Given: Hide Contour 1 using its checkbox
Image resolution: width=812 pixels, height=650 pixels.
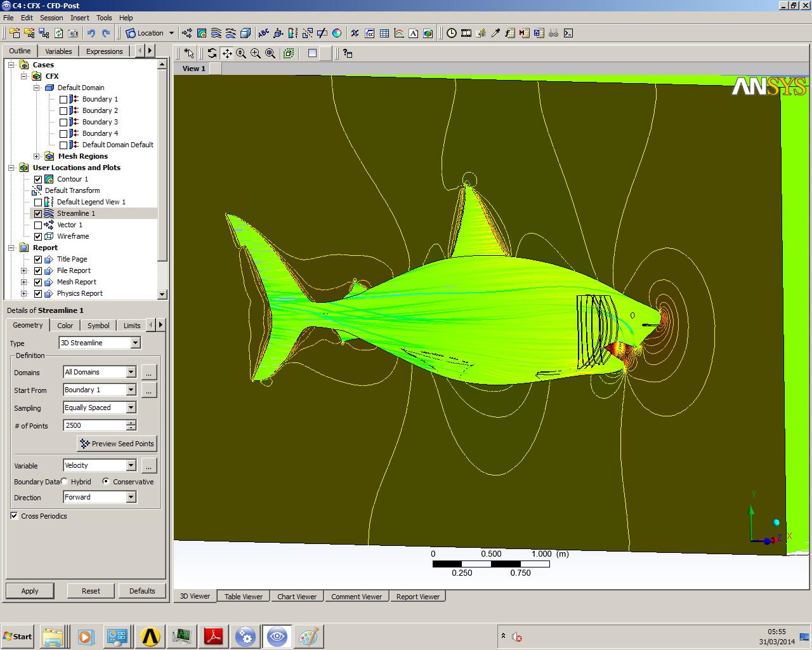Looking at the screenshot, I should [38, 179].
